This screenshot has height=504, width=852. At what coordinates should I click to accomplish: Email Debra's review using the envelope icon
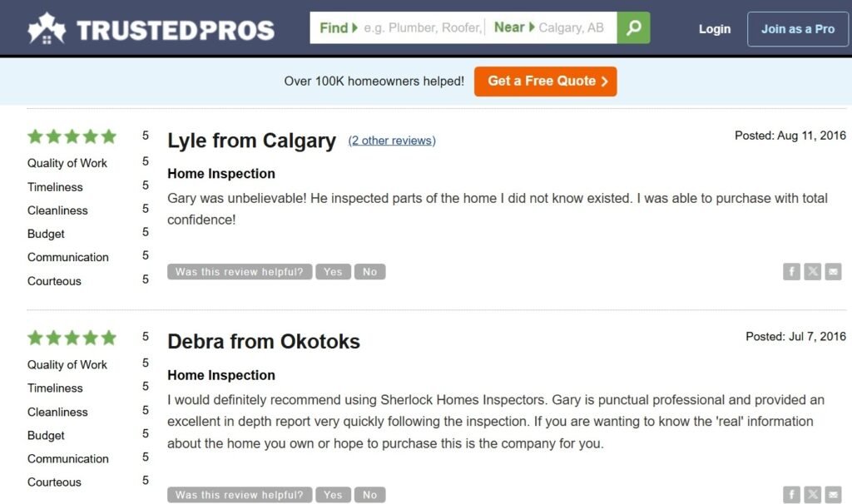(x=833, y=494)
